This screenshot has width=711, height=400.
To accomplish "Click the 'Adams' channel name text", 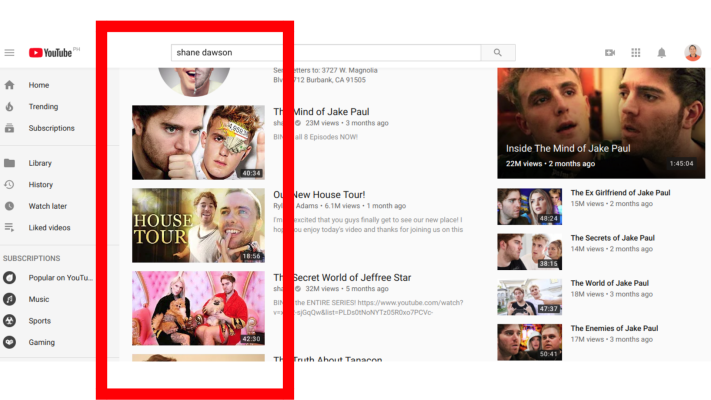I will [307, 206].
